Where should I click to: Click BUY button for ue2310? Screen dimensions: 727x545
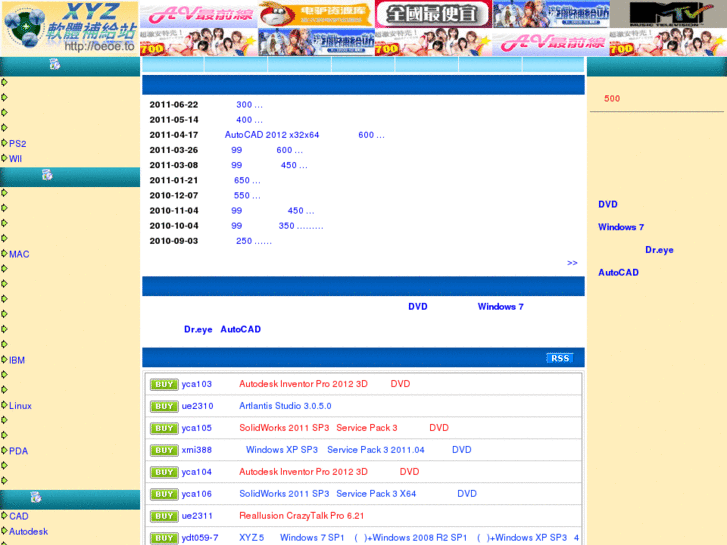164,406
